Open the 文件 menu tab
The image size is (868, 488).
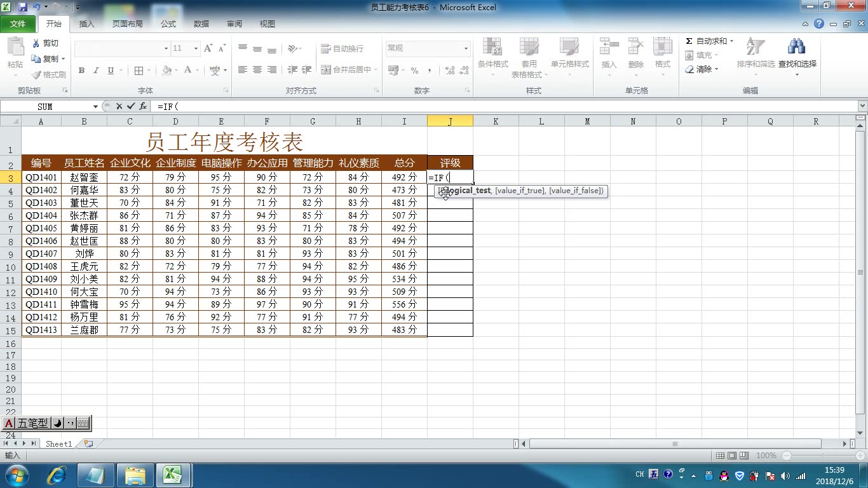tap(18, 24)
